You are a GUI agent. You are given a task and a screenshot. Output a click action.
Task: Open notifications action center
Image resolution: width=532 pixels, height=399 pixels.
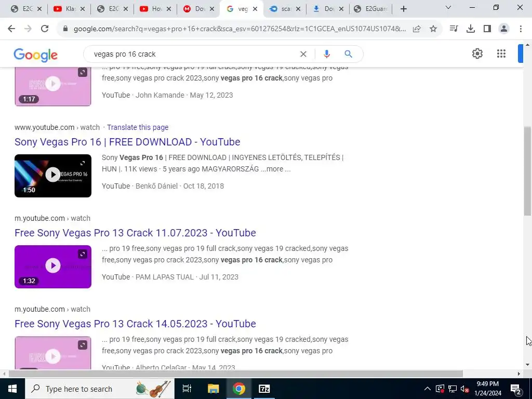point(516,389)
